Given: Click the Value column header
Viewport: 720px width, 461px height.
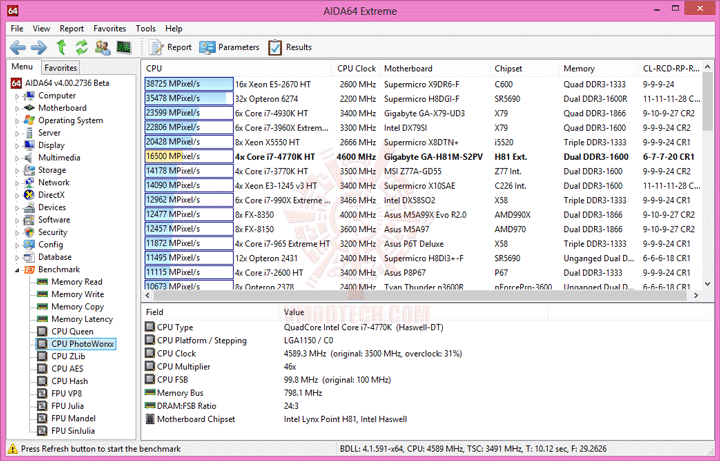Looking at the screenshot, I should tap(413, 312).
